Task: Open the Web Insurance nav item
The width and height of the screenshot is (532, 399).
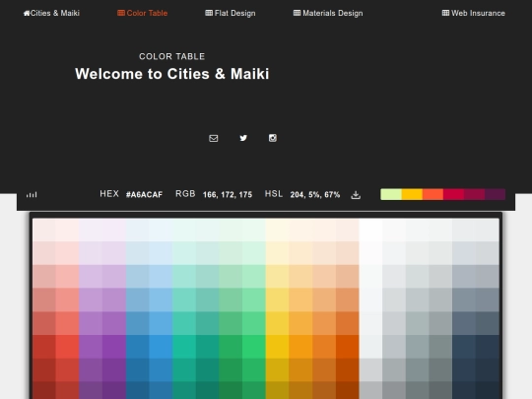Action: coord(473,13)
